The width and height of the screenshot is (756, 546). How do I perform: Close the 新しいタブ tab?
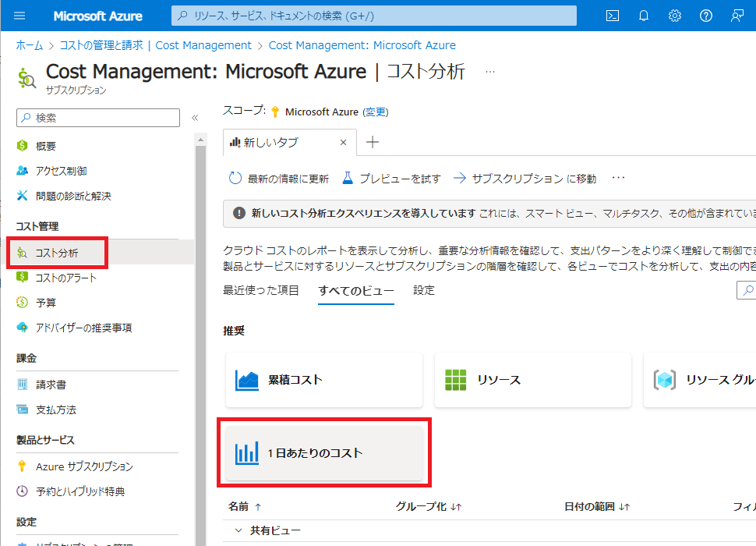[343, 142]
